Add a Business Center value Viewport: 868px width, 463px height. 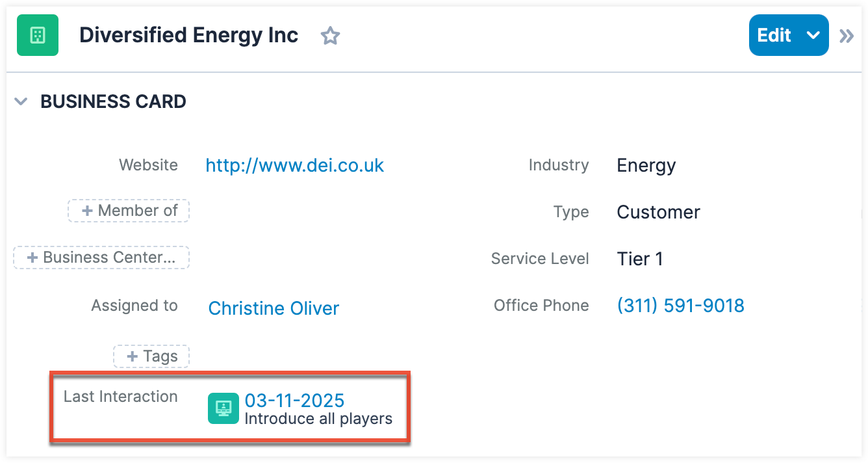pos(101,258)
